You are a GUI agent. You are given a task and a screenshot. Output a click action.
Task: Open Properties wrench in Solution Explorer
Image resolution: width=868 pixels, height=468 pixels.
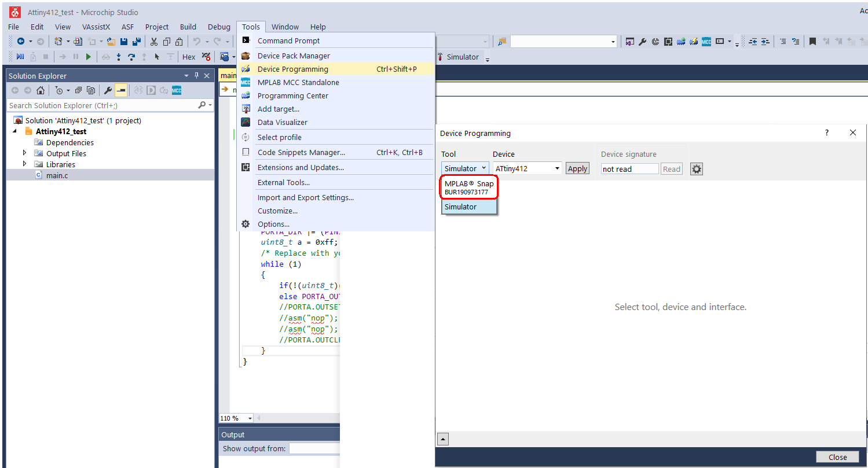coord(108,91)
